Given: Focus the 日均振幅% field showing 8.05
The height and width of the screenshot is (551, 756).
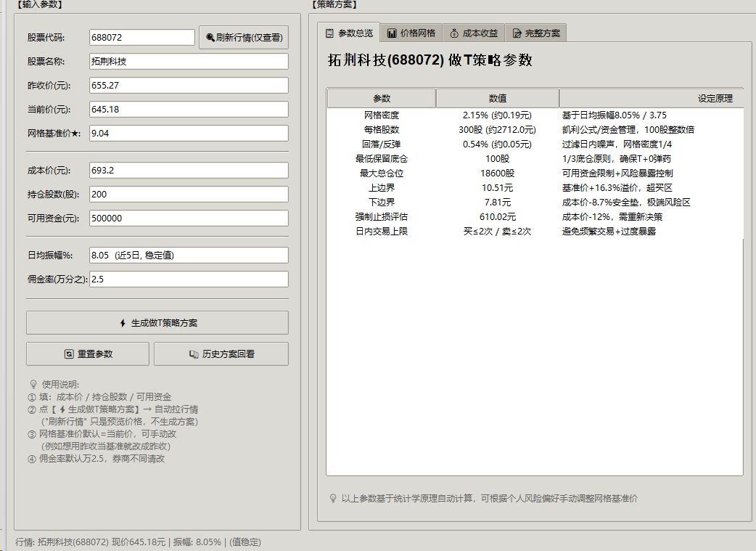Looking at the screenshot, I should click(189, 256).
